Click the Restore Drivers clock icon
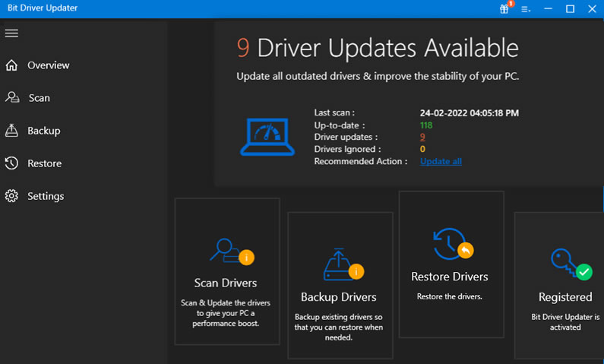Viewport: 604px width, 364px height. coord(453,244)
